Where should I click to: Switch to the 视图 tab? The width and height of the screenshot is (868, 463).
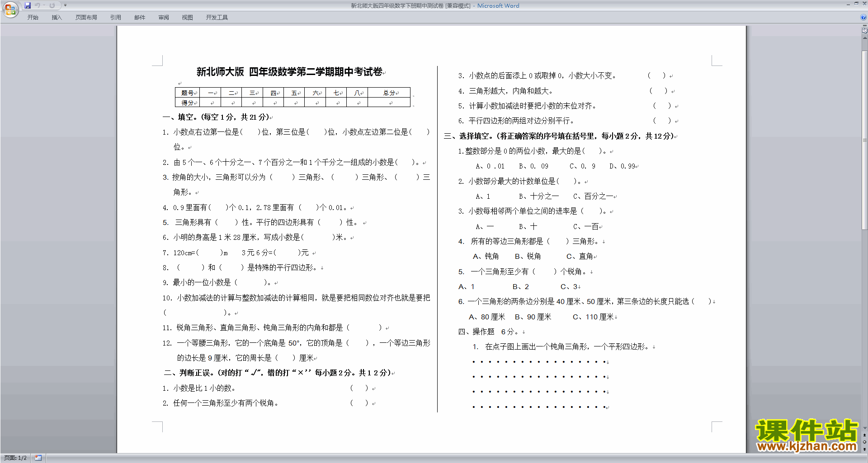pos(188,18)
